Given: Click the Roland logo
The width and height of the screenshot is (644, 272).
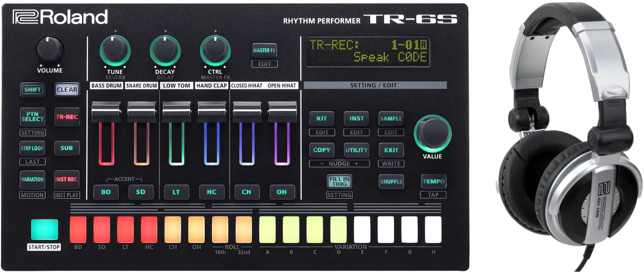Looking at the screenshot, I should click(60, 17).
